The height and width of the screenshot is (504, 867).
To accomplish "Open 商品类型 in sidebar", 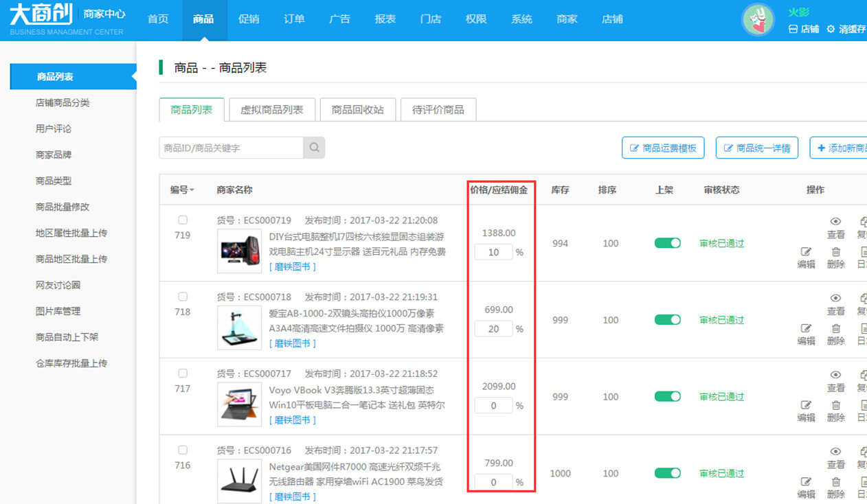I will click(54, 181).
